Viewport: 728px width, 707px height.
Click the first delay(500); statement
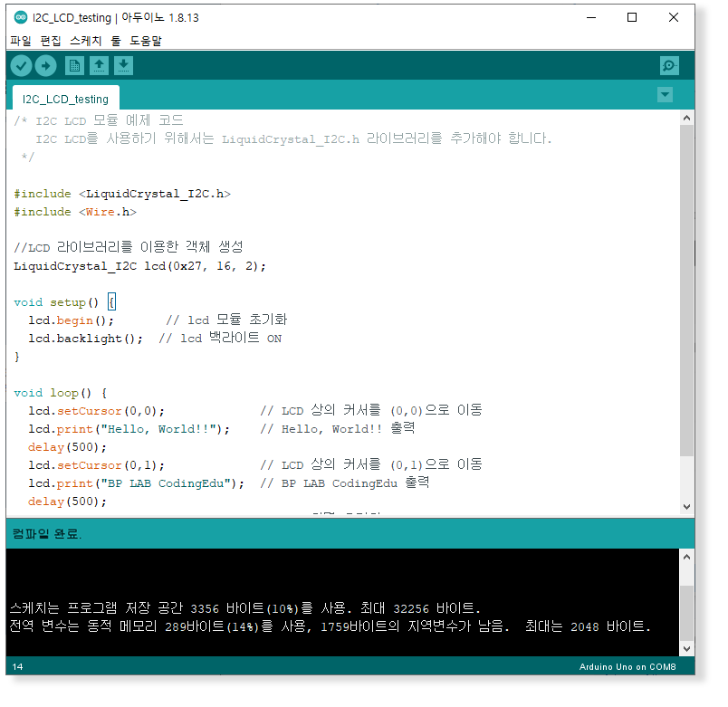pyautogui.click(x=67, y=447)
